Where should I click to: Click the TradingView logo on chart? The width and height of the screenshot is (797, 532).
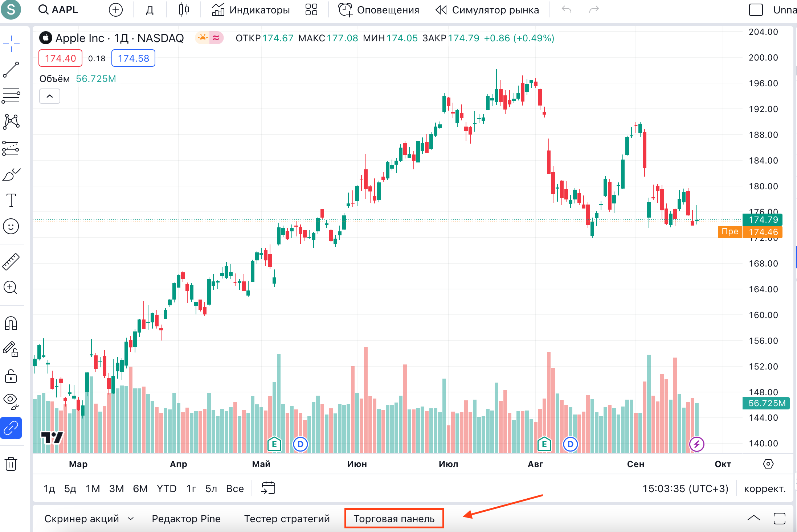coord(52,438)
